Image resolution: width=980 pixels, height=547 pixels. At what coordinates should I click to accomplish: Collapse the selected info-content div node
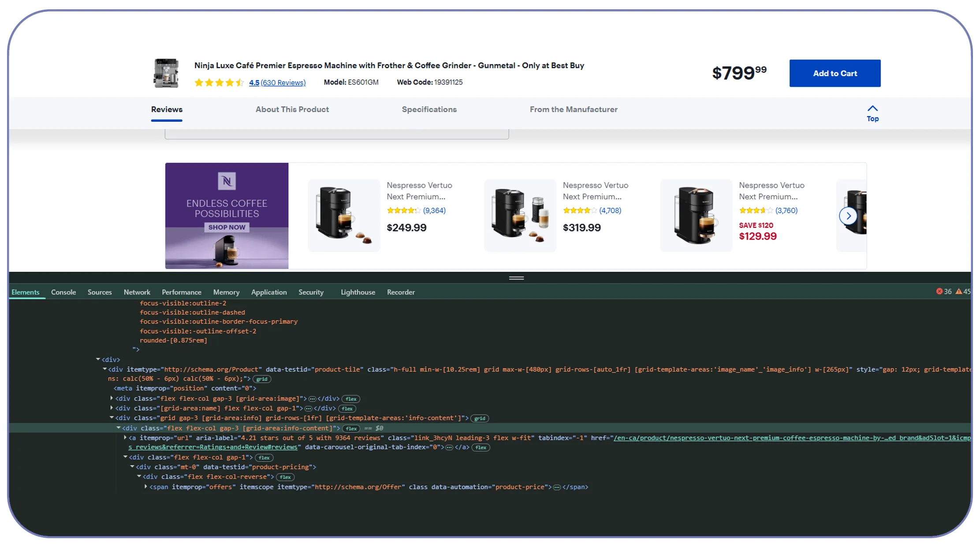(x=119, y=428)
